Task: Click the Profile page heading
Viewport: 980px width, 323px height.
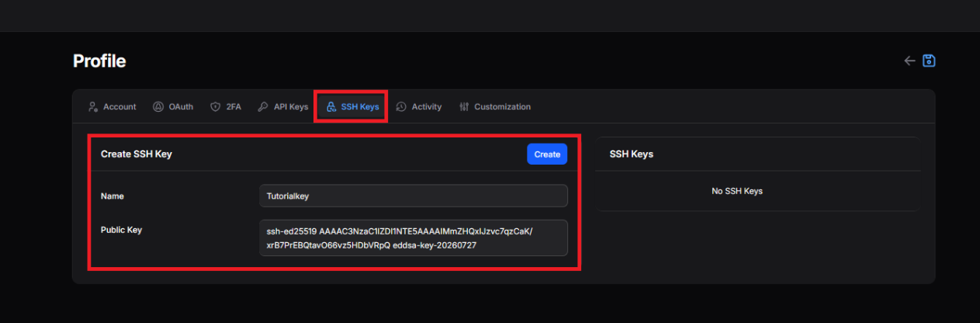Action: [x=99, y=61]
